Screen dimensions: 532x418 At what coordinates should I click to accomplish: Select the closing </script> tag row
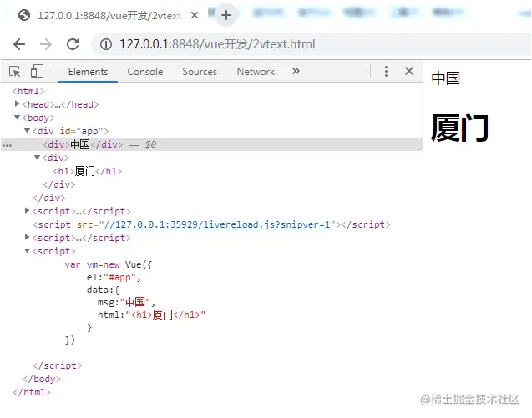click(x=58, y=365)
